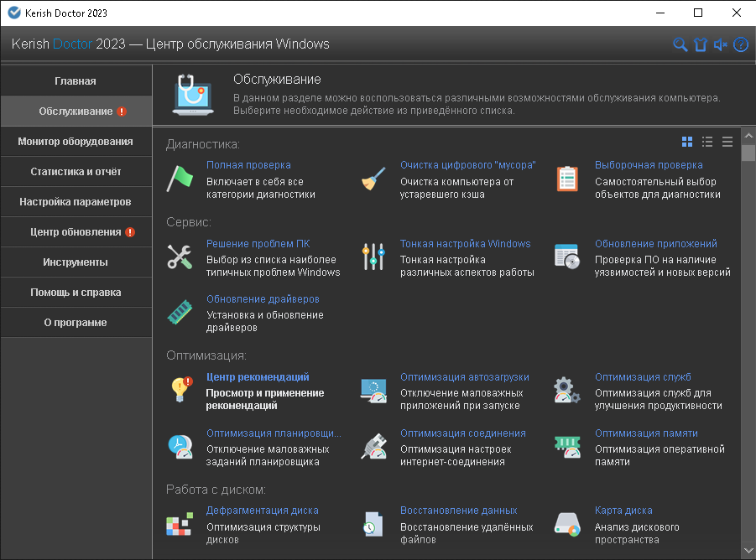Click the stethoscope laptop maintenance icon
756x560 pixels.
(193, 95)
